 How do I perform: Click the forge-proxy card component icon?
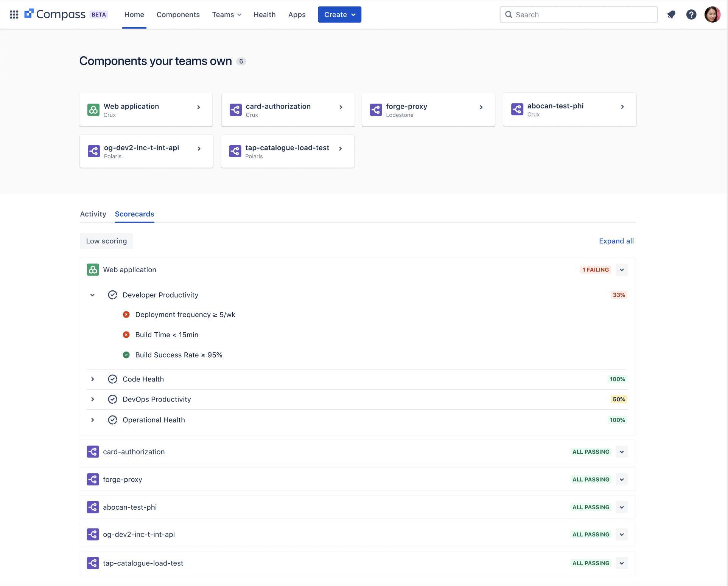pos(376,110)
